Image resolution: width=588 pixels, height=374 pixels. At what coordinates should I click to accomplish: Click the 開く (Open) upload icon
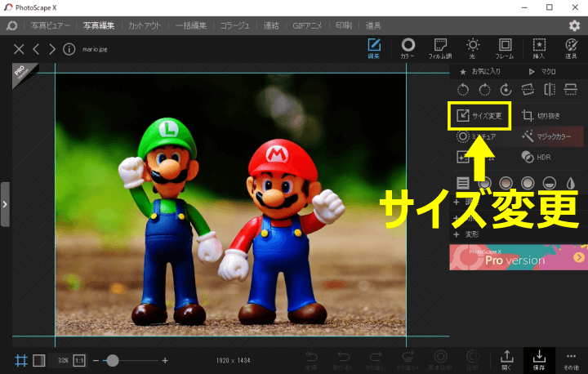point(506,360)
